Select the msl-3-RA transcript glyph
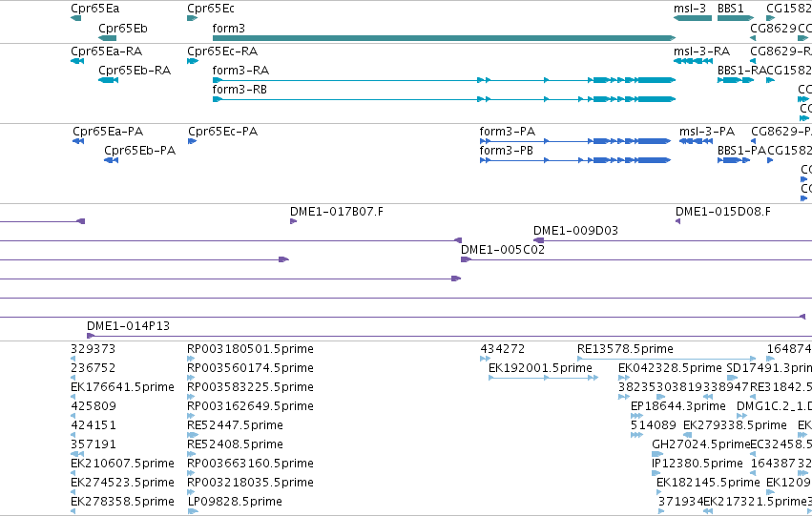Viewport: 812px width, 516px height. pyautogui.click(x=696, y=61)
